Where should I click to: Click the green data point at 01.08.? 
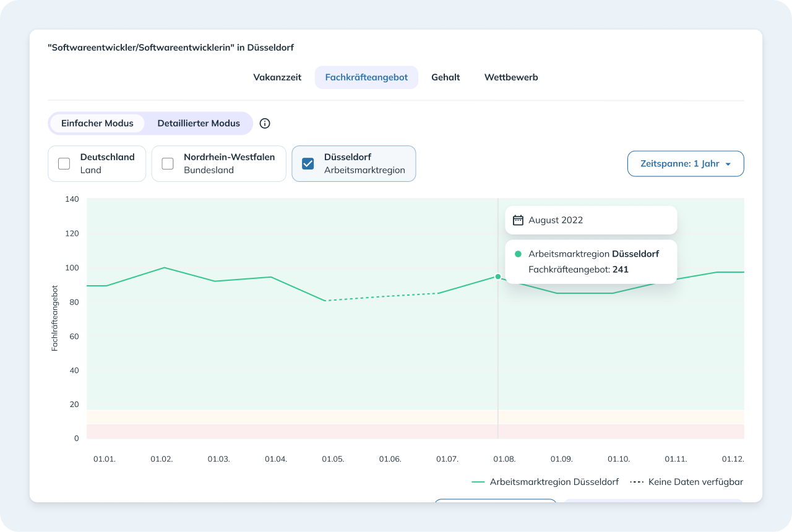point(497,277)
